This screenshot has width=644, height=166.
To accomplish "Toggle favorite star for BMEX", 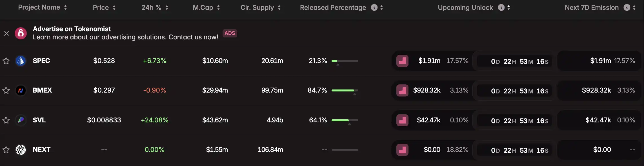I will pyautogui.click(x=6, y=90).
